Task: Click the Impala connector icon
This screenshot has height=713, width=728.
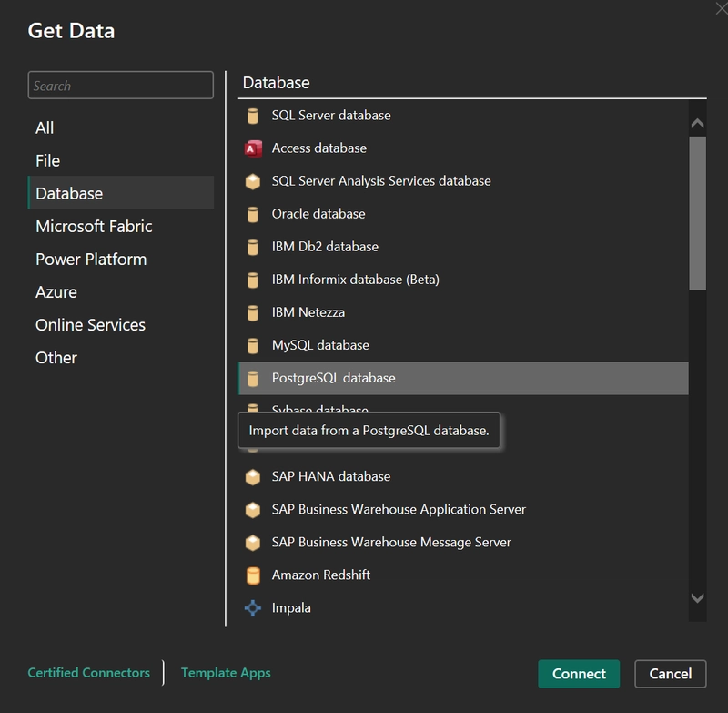Action: pos(253,607)
